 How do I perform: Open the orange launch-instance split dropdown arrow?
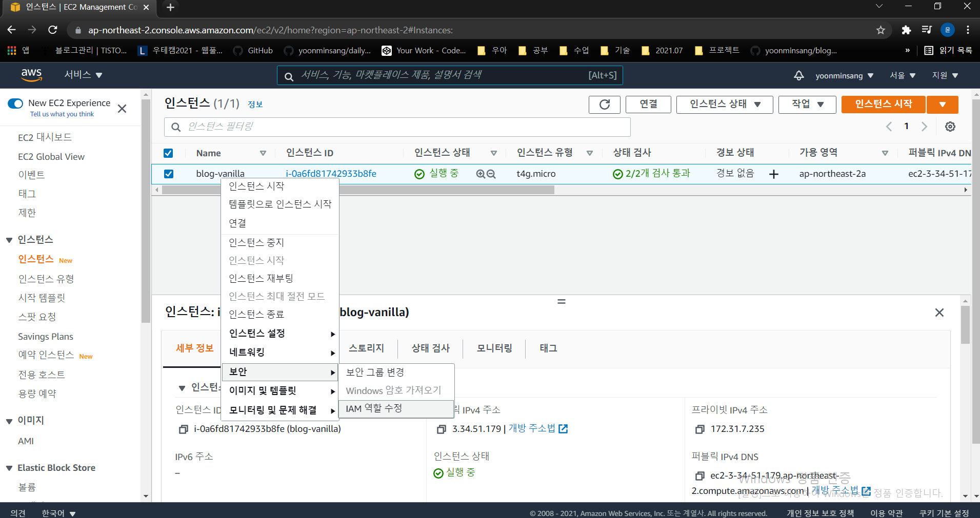pyautogui.click(x=943, y=105)
